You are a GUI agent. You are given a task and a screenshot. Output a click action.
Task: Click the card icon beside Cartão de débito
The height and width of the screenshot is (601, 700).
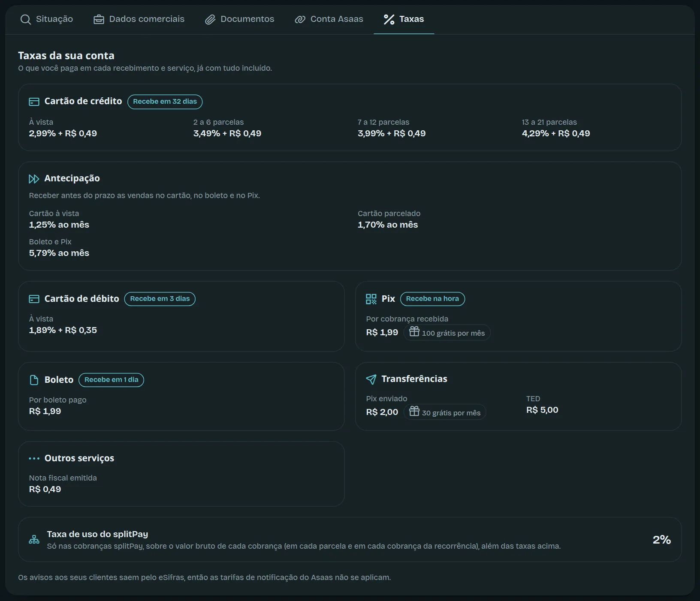coord(34,299)
